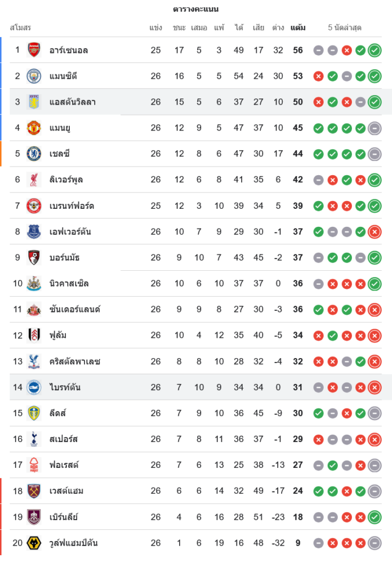Click the Aston Villa club crest
392x563 pixels.
click(x=34, y=102)
